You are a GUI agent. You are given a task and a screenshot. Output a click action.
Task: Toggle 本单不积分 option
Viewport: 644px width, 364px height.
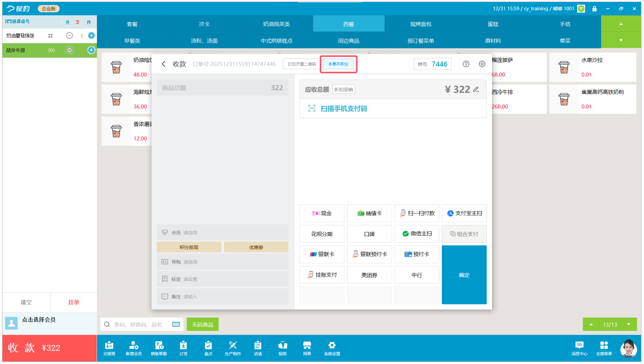338,64
